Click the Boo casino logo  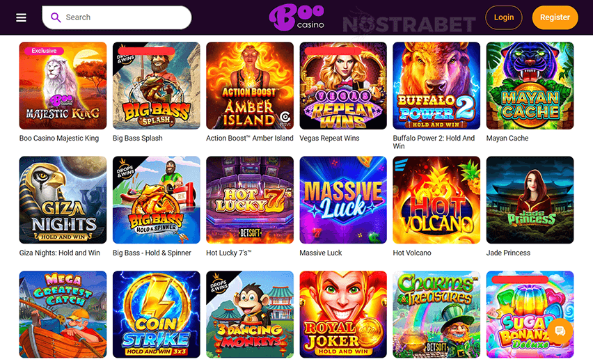click(x=296, y=17)
